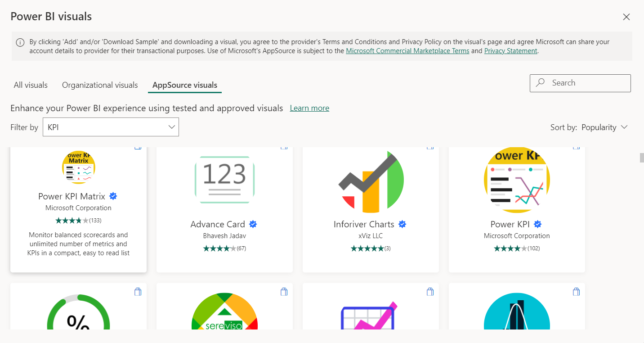Image resolution: width=644 pixels, height=343 pixels.
Task: Switch to the Organizational visuals tab
Action: [x=100, y=85]
